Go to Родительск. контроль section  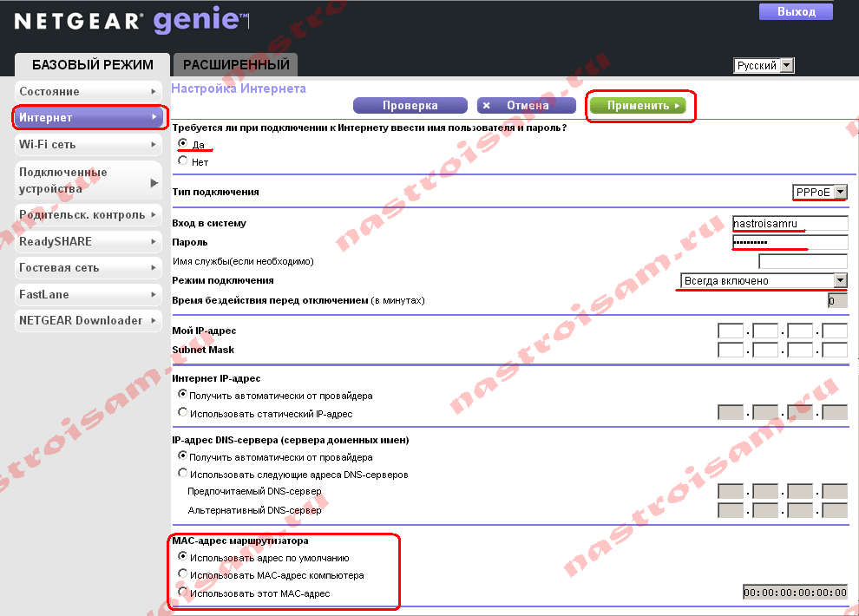[x=89, y=214]
